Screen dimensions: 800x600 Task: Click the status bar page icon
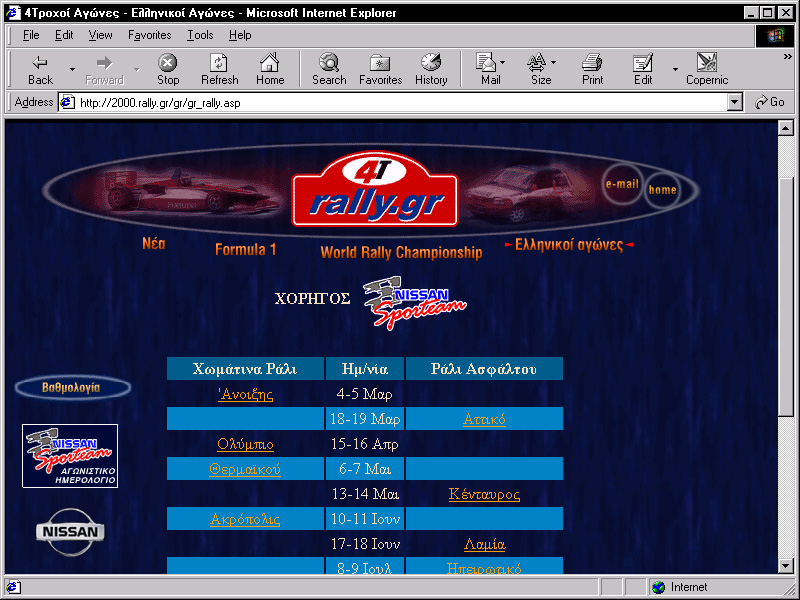(12, 587)
